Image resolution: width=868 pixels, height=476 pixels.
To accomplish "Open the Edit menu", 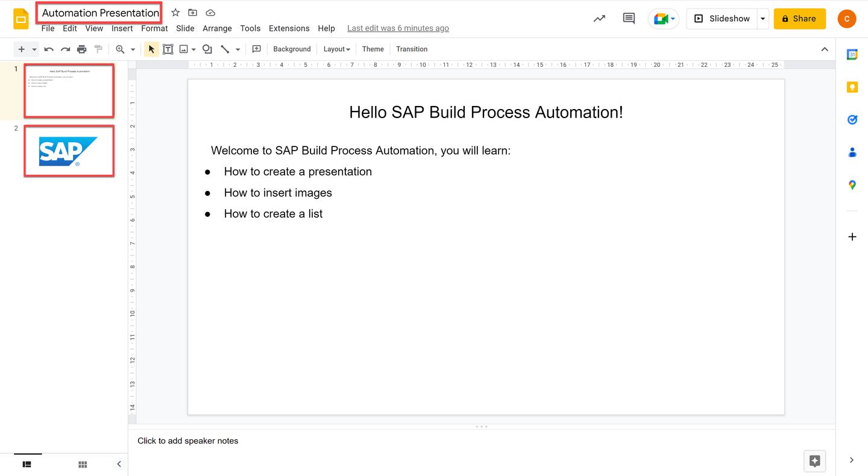I will point(70,28).
